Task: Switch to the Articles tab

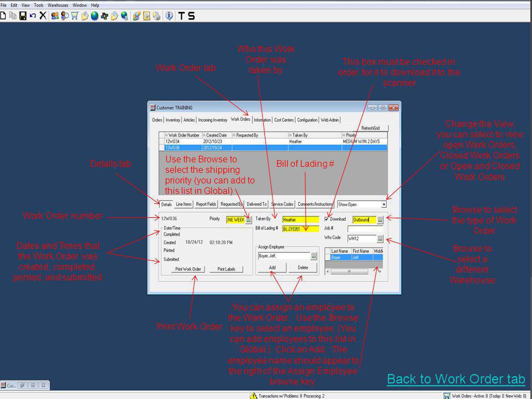Action: pos(189,120)
